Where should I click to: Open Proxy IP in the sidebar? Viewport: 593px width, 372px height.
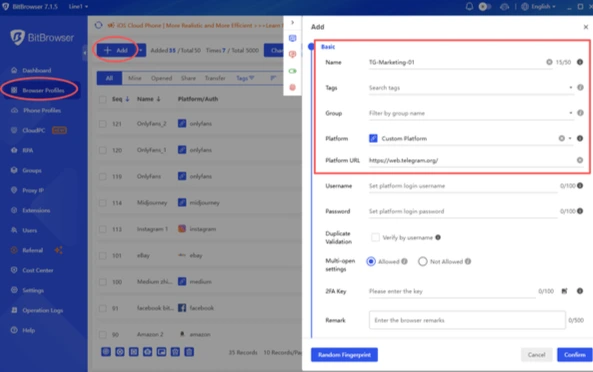point(27,190)
